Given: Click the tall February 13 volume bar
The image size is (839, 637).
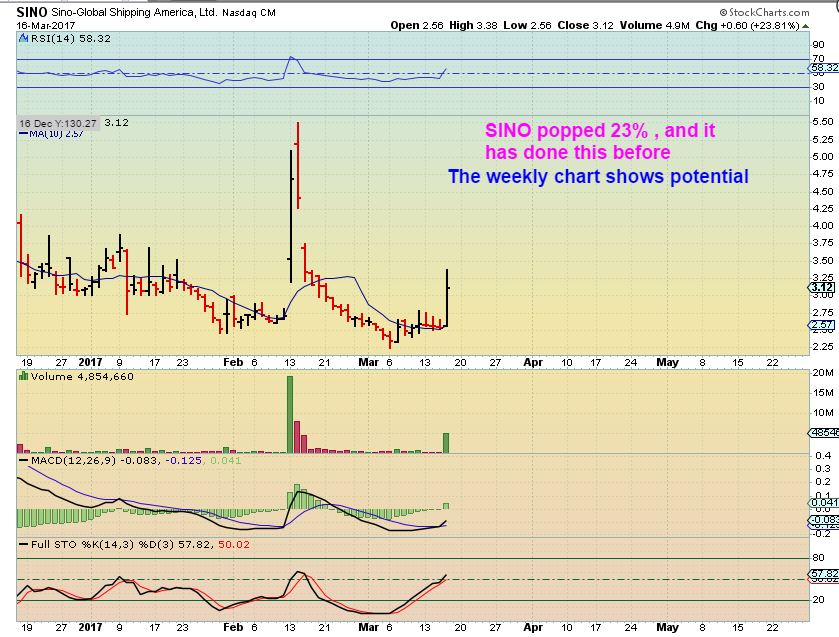Looking at the screenshot, I should click(x=290, y=414).
